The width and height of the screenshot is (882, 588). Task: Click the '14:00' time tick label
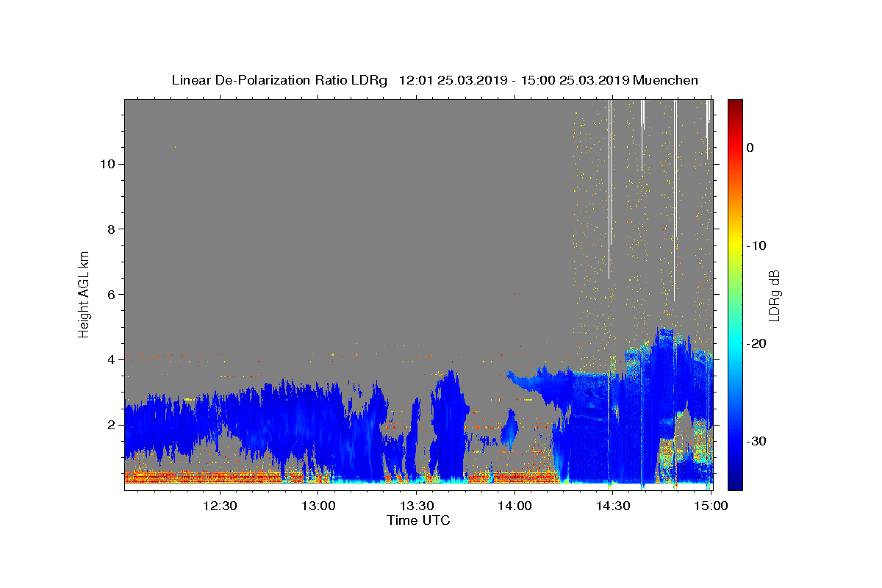click(514, 506)
